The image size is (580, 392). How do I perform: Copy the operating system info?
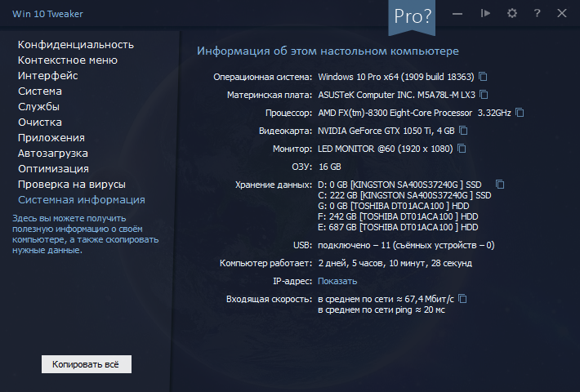tap(483, 77)
